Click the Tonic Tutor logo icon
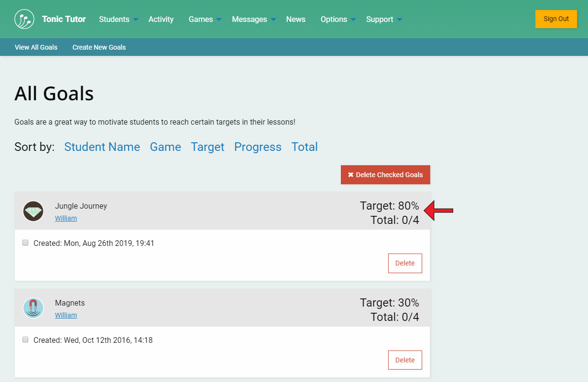This screenshot has height=382, width=588. (x=24, y=19)
